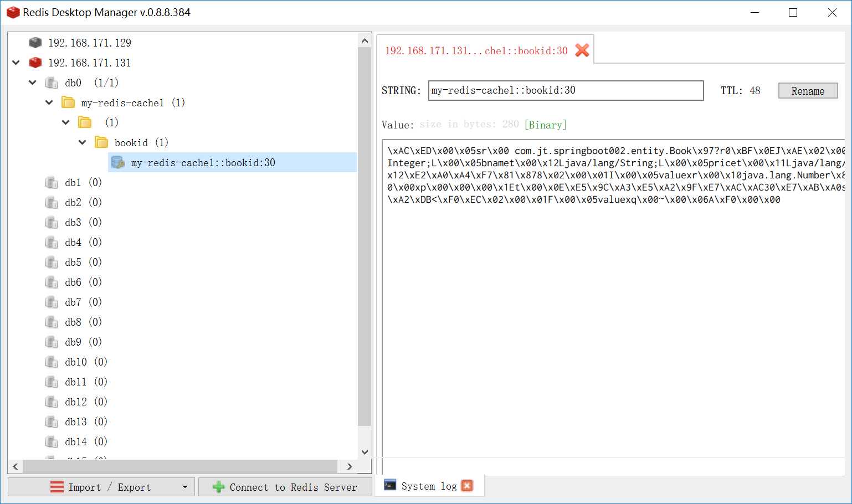The image size is (852, 504).
Task: Click the db3 database icon
Action: 52,222
